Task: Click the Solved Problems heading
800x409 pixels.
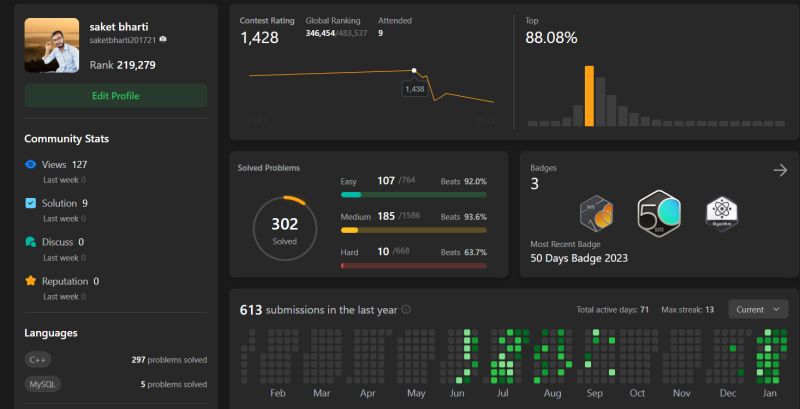Action: pos(269,168)
